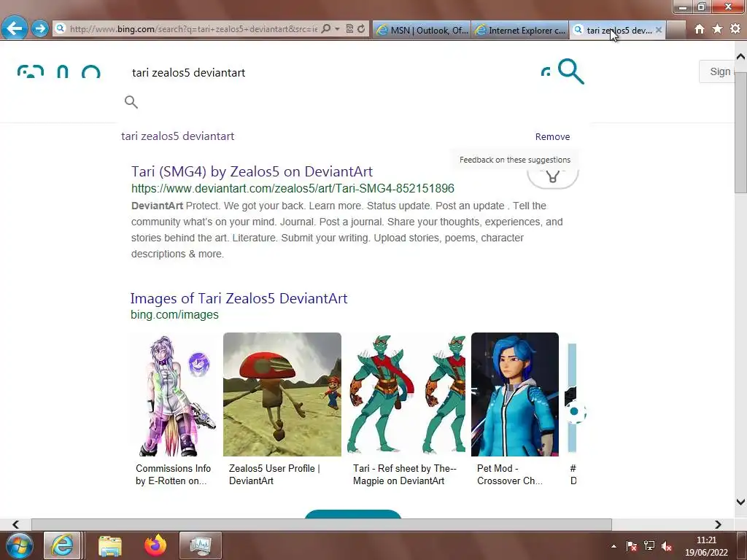Click the horizontal scrollbar left arrow
The image size is (747, 560).
tap(16, 524)
